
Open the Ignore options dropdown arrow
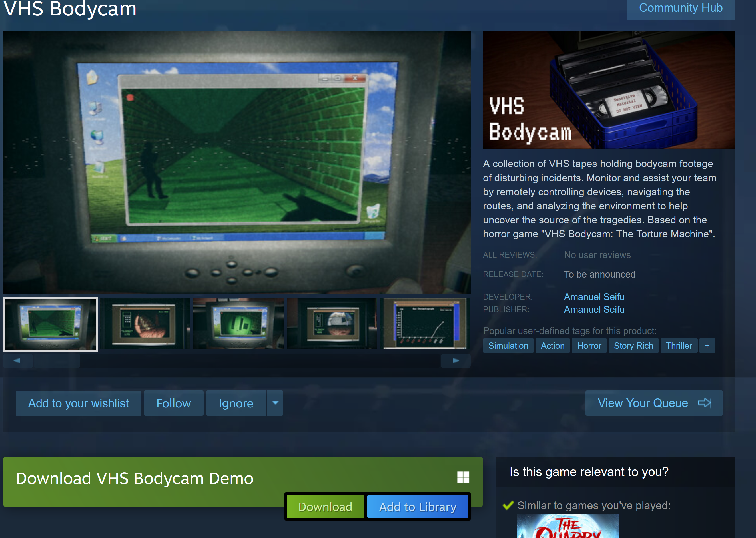pyautogui.click(x=275, y=403)
